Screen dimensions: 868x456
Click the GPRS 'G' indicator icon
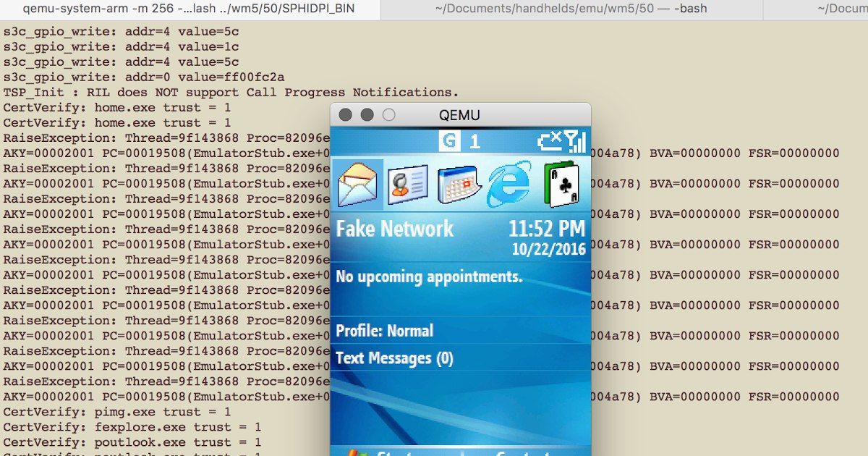449,141
